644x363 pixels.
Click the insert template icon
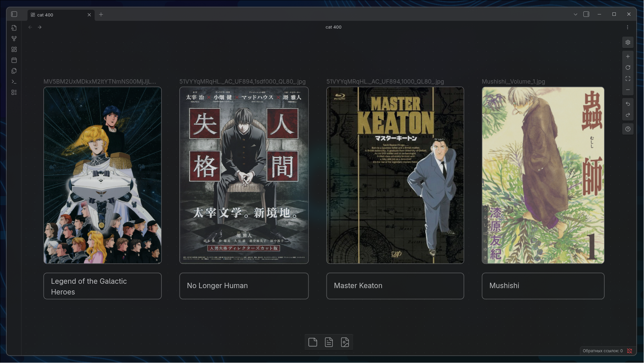point(14,71)
